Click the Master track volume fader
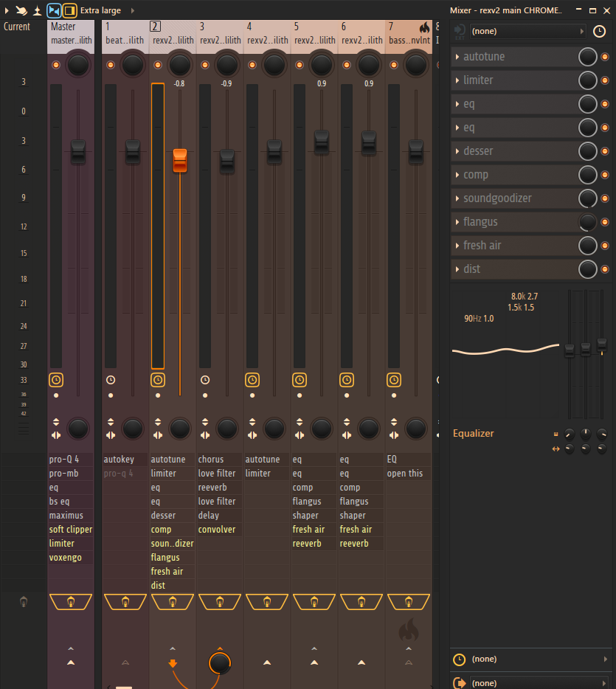Image resolution: width=616 pixels, height=689 pixels. tap(78, 152)
